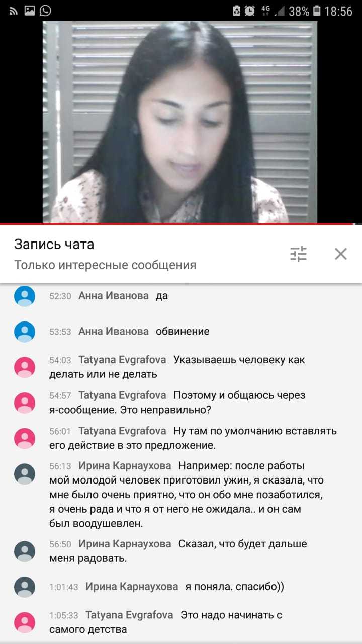Tap Tatyana Evgrafova avatar at 1:05:33
This screenshot has width=362, height=644.
tap(25, 622)
